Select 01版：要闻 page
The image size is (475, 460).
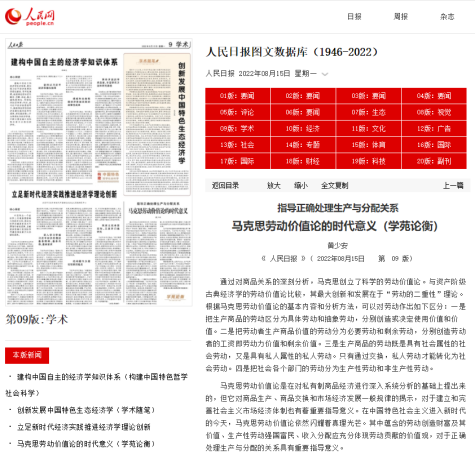pos(237,96)
